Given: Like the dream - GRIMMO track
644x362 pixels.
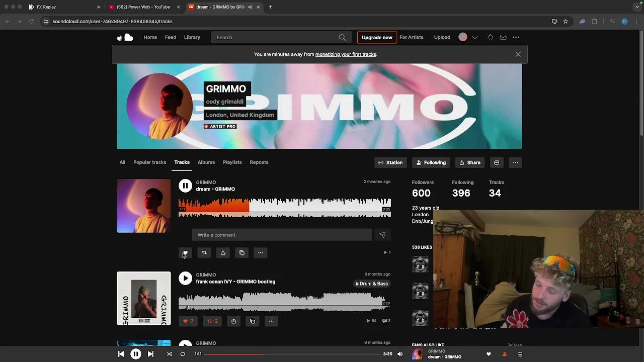Looking at the screenshot, I should point(185,253).
